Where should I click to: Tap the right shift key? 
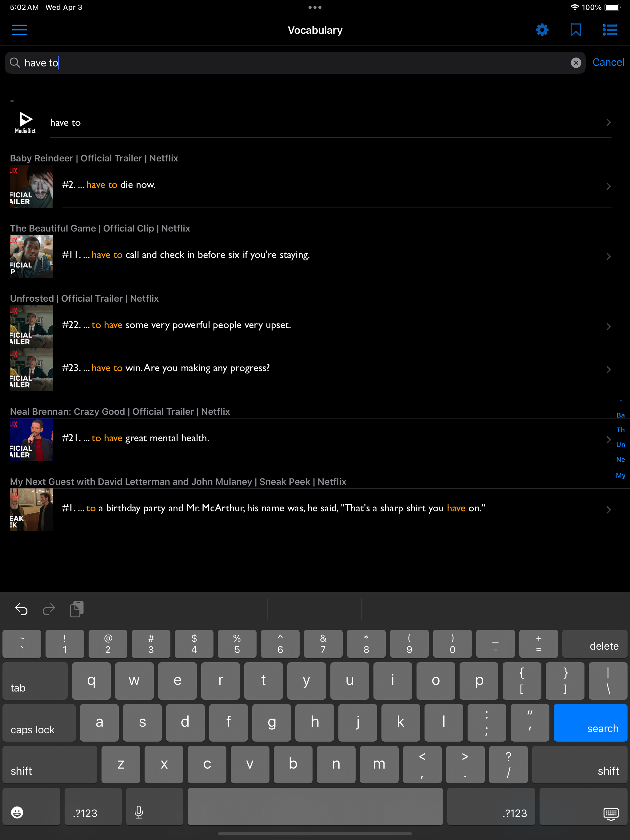click(x=580, y=764)
